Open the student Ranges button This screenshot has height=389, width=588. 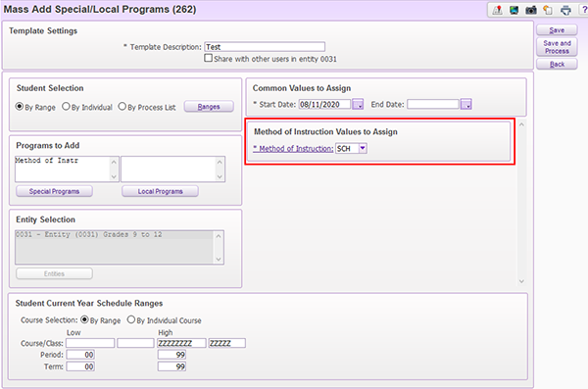coord(209,107)
